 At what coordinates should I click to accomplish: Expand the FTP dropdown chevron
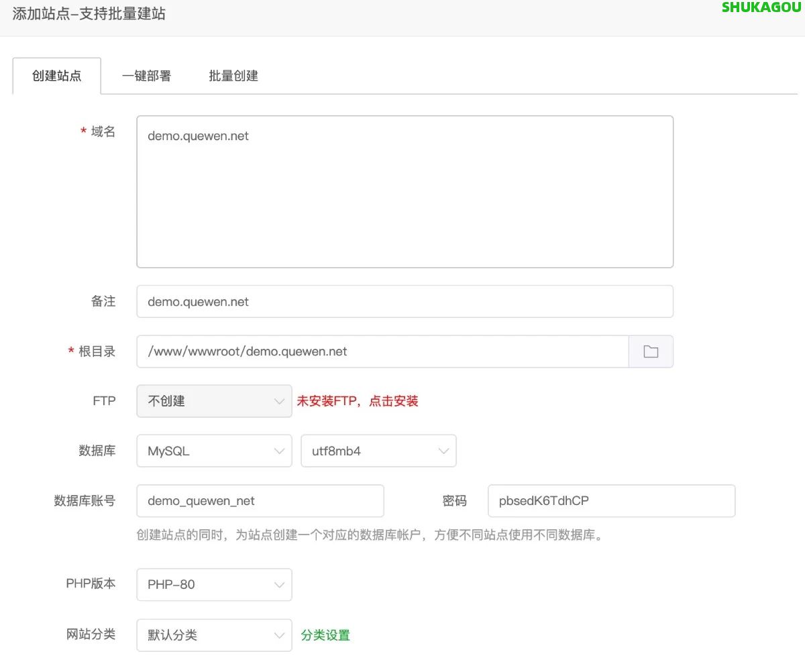pos(280,400)
